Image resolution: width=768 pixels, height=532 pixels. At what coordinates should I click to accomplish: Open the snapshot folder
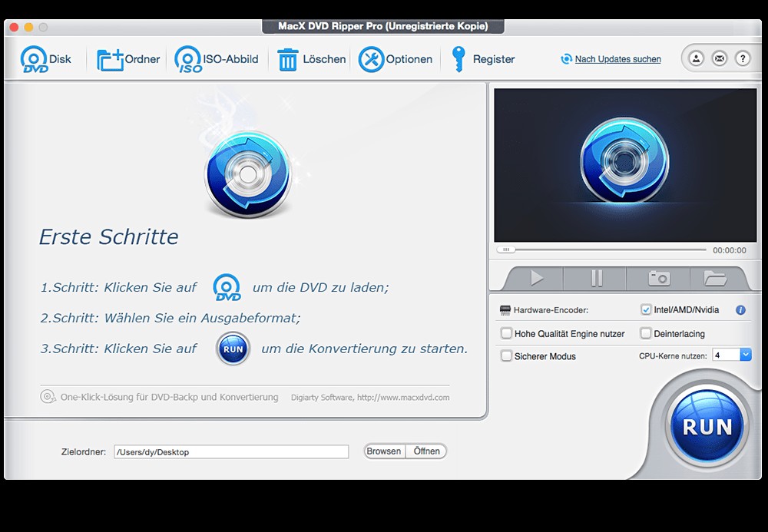715,279
